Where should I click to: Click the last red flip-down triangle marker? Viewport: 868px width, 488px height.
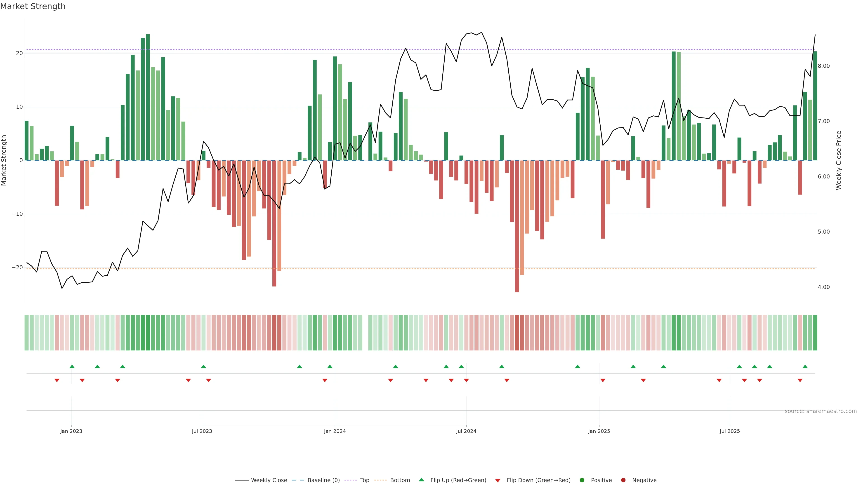click(x=800, y=380)
